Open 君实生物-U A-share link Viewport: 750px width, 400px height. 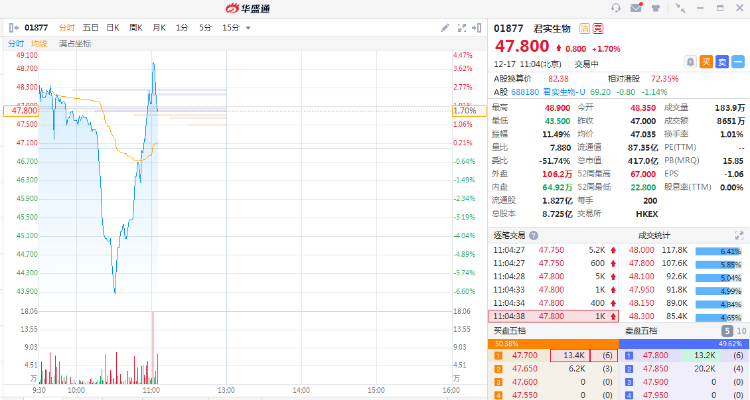(564, 92)
